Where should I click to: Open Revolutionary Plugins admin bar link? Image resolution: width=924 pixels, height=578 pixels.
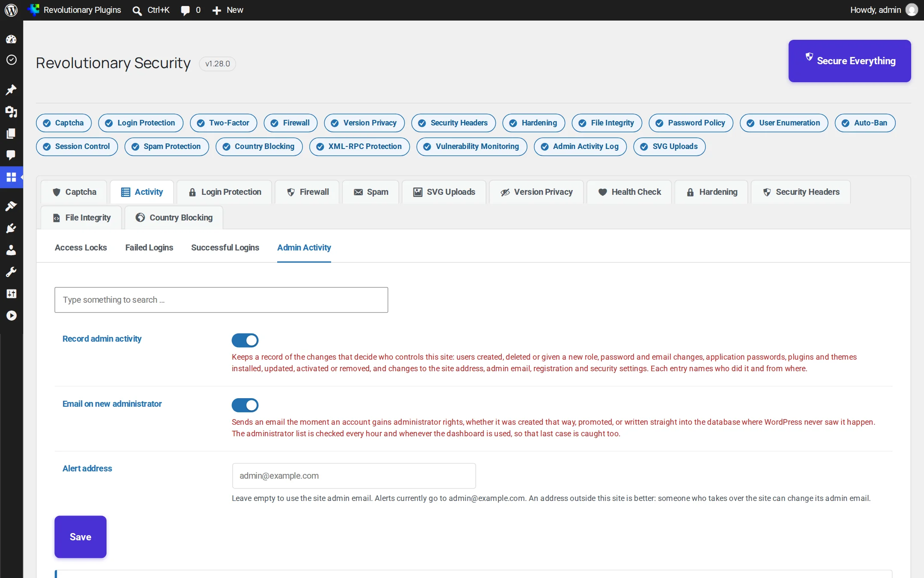point(74,10)
